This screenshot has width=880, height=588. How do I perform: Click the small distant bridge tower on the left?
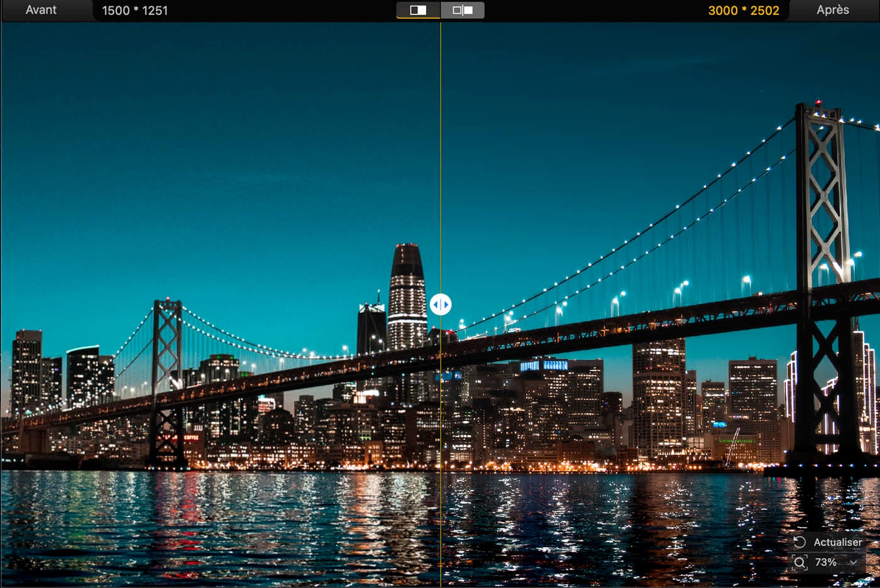(167, 377)
